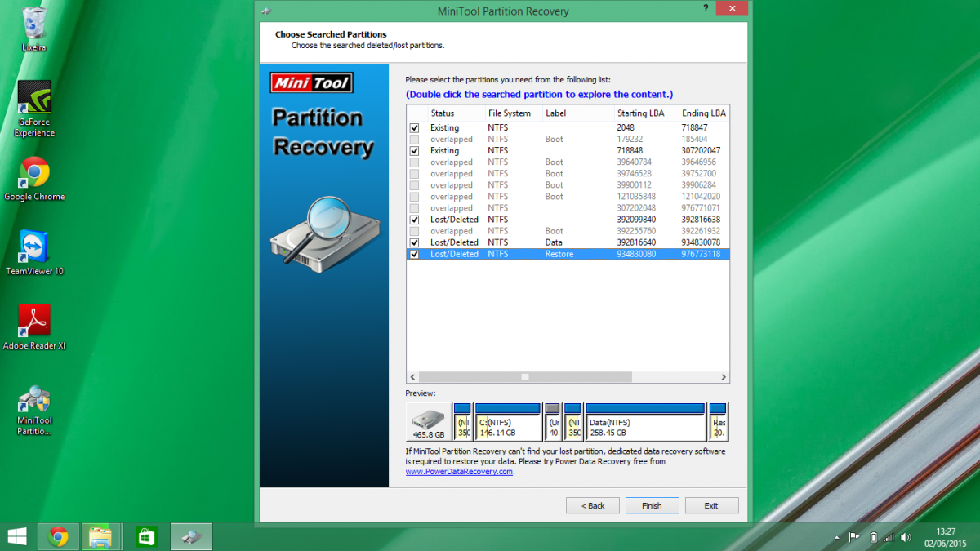The image size is (980, 551).
Task: Sort by the File System column header
Action: [x=513, y=113]
